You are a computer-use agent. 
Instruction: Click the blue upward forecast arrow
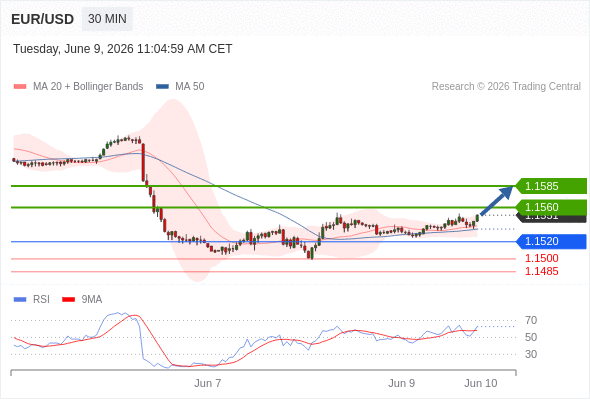click(x=497, y=201)
